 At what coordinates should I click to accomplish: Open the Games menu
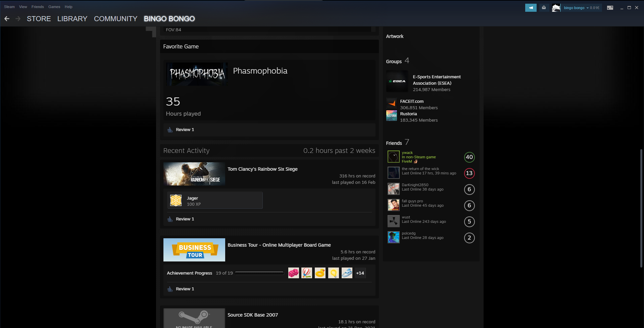pos(54,7)
